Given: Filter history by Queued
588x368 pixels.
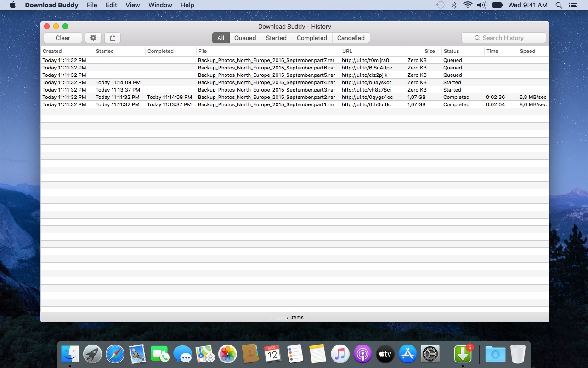Looking at the screenshot, I should click(245, 38).
